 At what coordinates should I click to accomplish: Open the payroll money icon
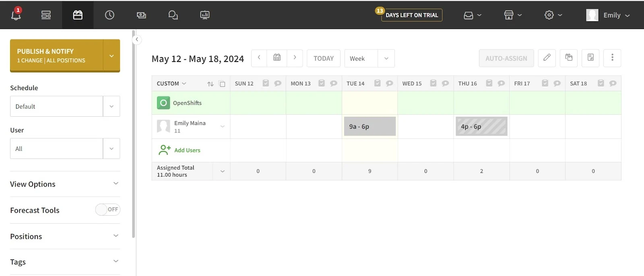click(x=141, y=15)
